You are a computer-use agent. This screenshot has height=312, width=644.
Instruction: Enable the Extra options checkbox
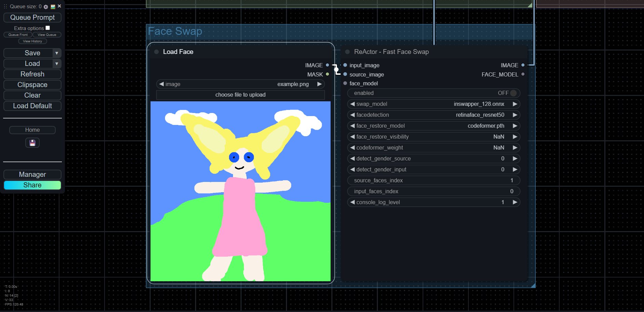(48, 28)
